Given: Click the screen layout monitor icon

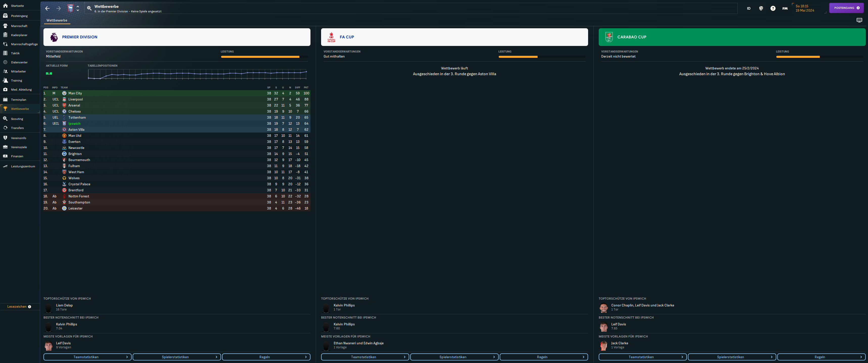Looking at the screenshot, I should pos(860,20).
